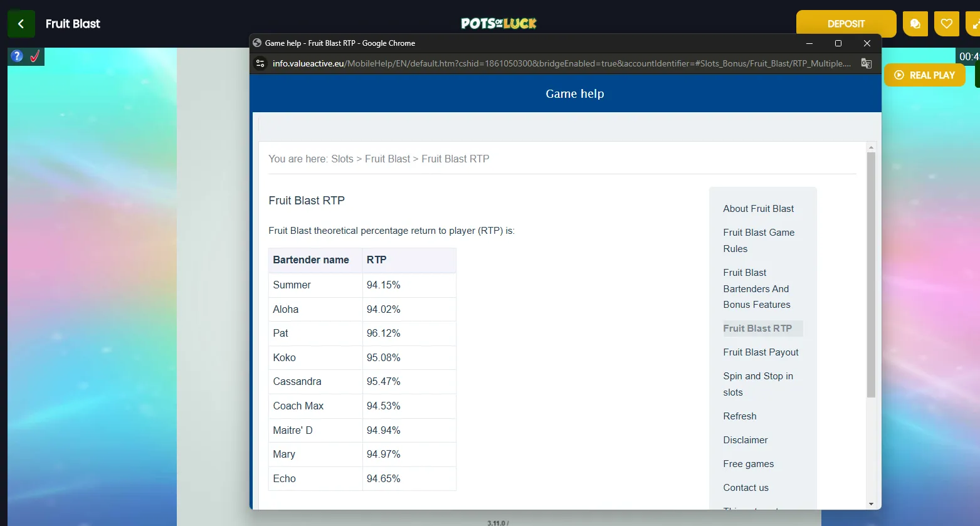The height and width of the screenshot is (526, 980).
Task: Click the help page vertical scrollbar thumb
Action: click(871, 275)
